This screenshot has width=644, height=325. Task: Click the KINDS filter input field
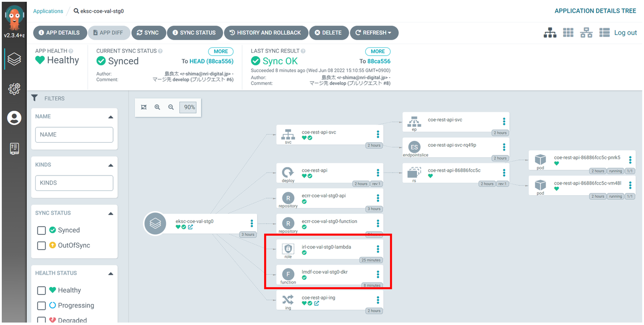[74, 183]
